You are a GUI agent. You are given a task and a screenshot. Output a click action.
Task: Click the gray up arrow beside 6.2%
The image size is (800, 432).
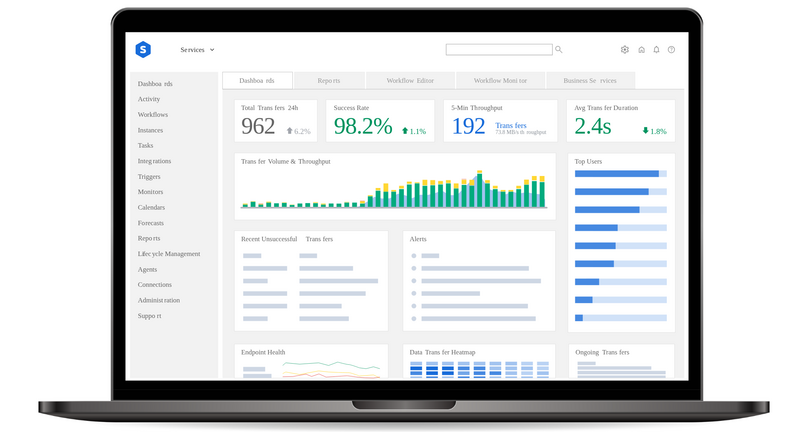290,131
